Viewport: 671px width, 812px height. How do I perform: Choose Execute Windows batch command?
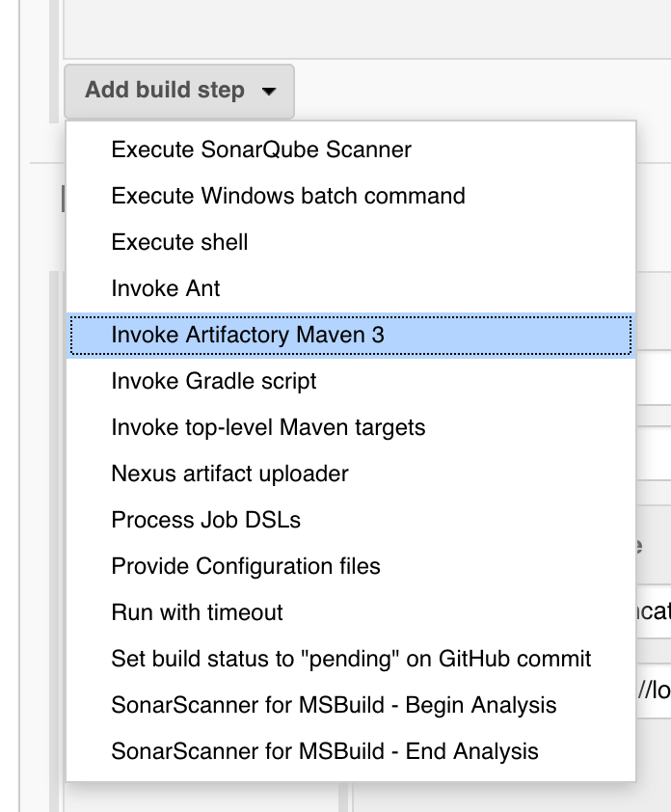(288, 196)
